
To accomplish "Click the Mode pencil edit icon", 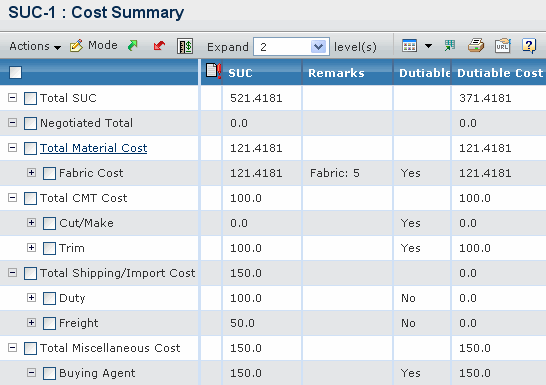I will 76,46.
